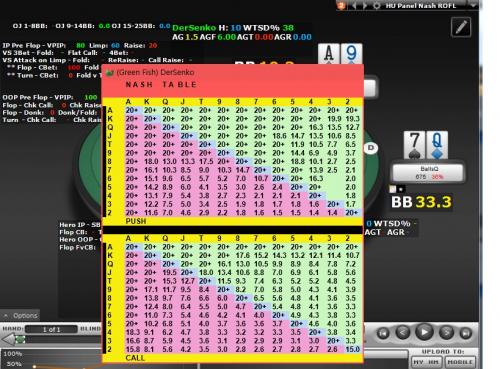The height and width of the screenshot is (369, 500).
Task: Click the 17.6 cell in CALL table
Action: pos(242,256)
